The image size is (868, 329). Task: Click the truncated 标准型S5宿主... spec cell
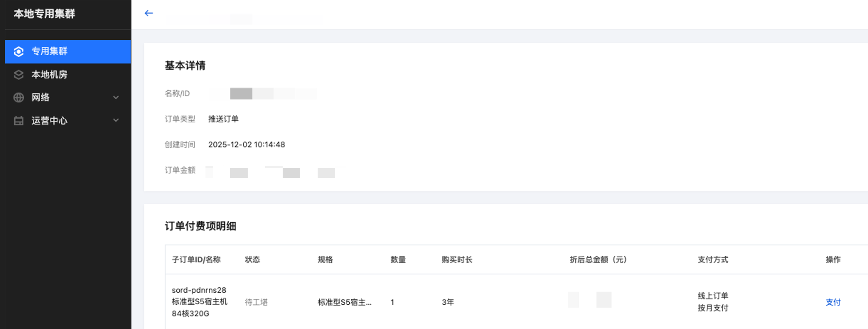(x=344, y=302)
